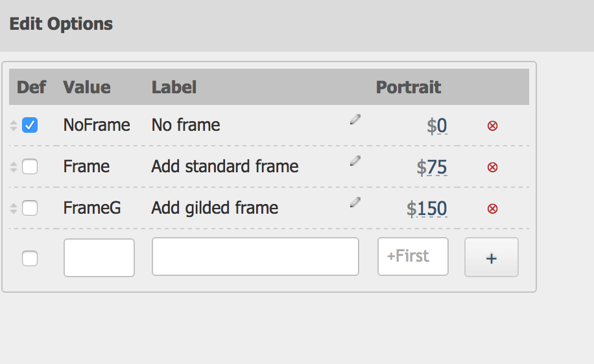Add new option with the plus button

coord(492,257)
